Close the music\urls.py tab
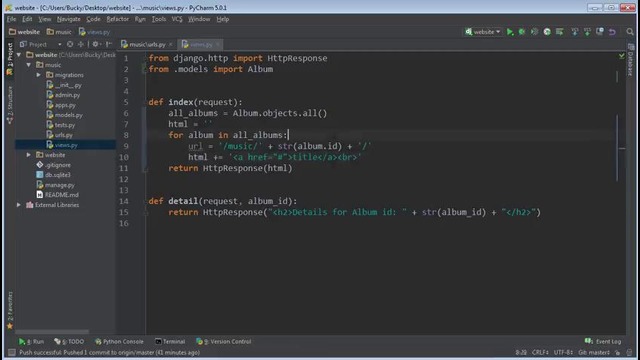The height and width of the screenshot is (360, 640). pyautogui.click(x=171, y=44)
